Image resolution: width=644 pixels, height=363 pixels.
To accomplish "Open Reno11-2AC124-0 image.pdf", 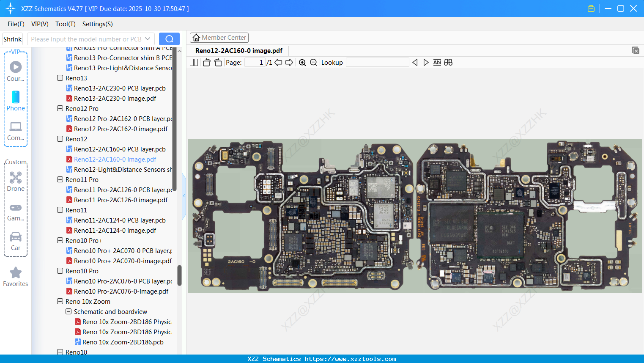I will (115, 230).
